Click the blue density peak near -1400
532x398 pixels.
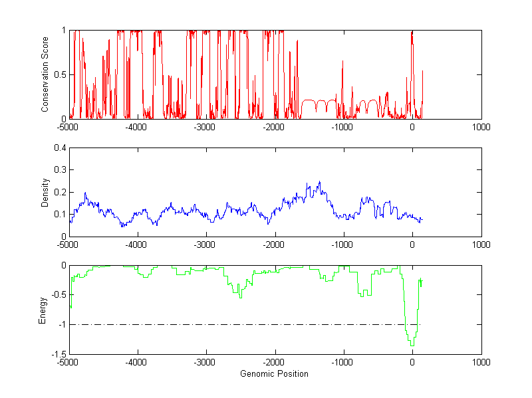pyautogui.click(x=319, y=182)
